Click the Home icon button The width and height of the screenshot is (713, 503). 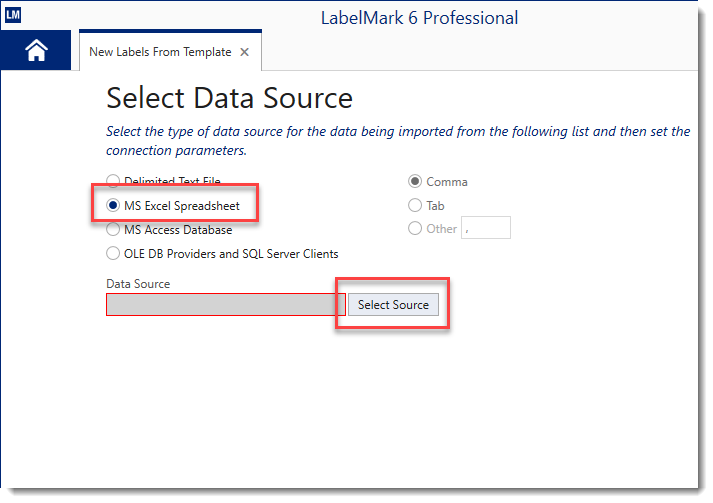click(x=36, y=51)
